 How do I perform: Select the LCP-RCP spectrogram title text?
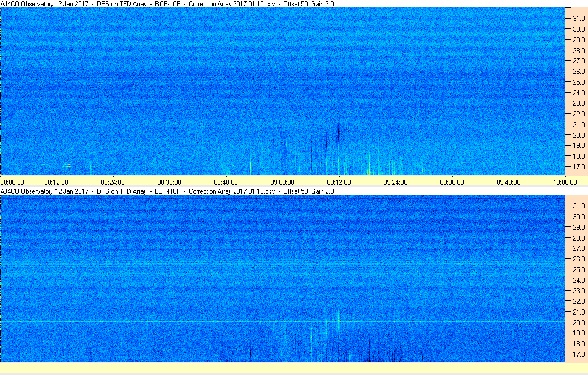tap(167, 191)
